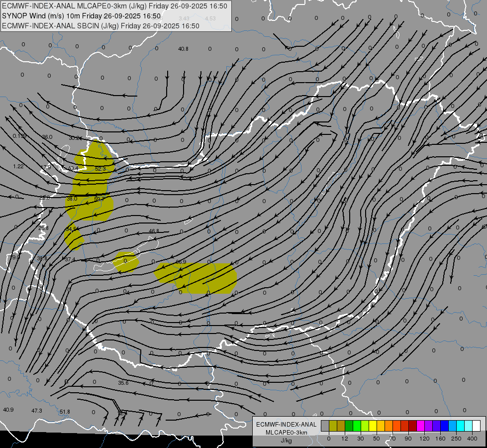487x448 pixels.
Task: Click the legend scale label 12
Action: (x=344, y=439)
